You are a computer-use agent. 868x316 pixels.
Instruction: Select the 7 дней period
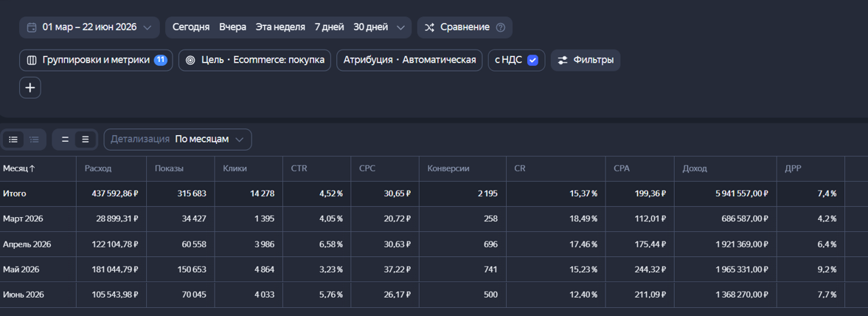(x=329, y=27)
